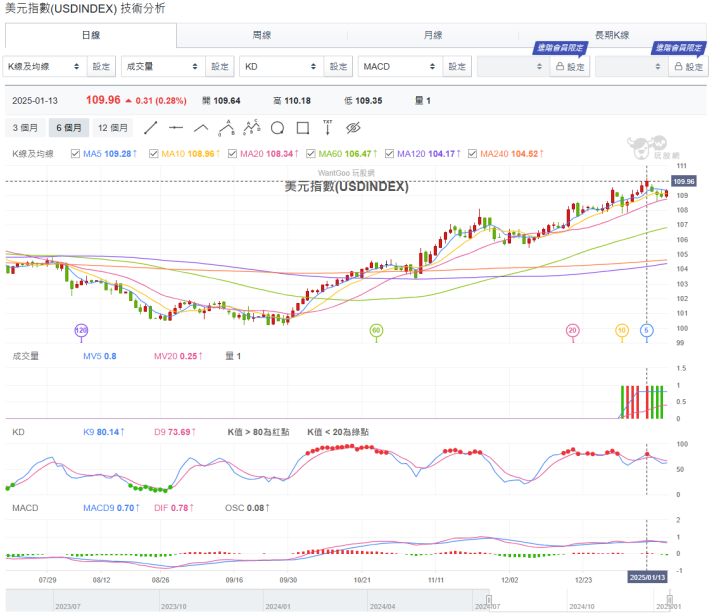Click the MACD9 0.70 value
Screen dimensions: 720x616
tap(111, 508)
